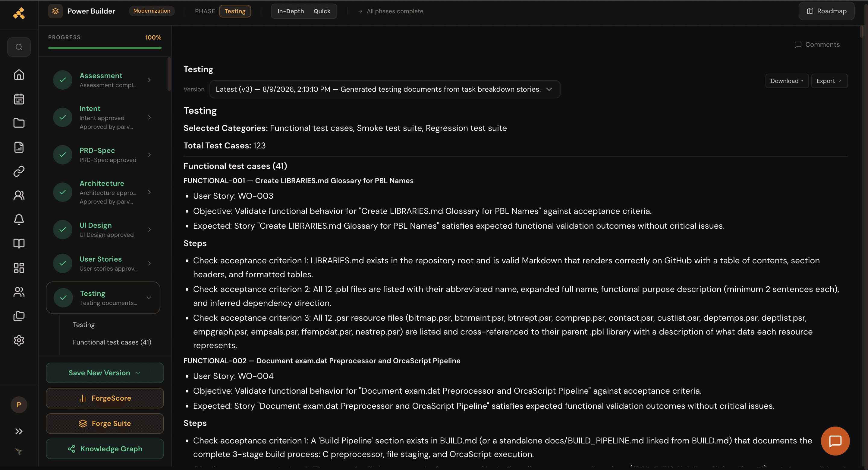Click the "Power Builder" project title

tap(91, 11)
